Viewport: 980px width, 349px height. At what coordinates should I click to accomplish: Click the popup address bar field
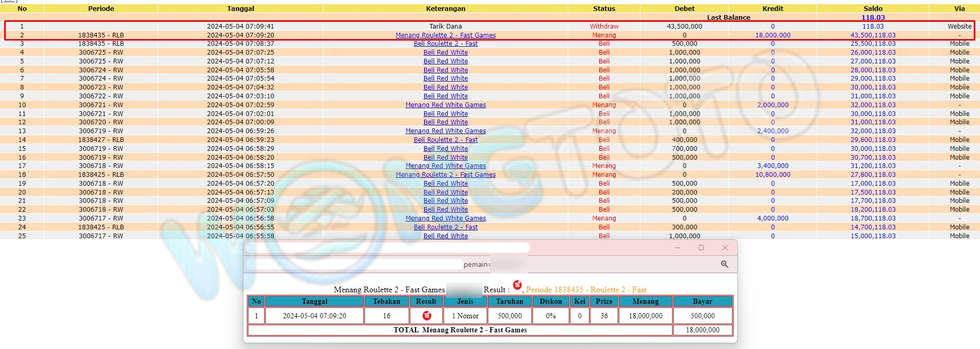coord(387,248)
